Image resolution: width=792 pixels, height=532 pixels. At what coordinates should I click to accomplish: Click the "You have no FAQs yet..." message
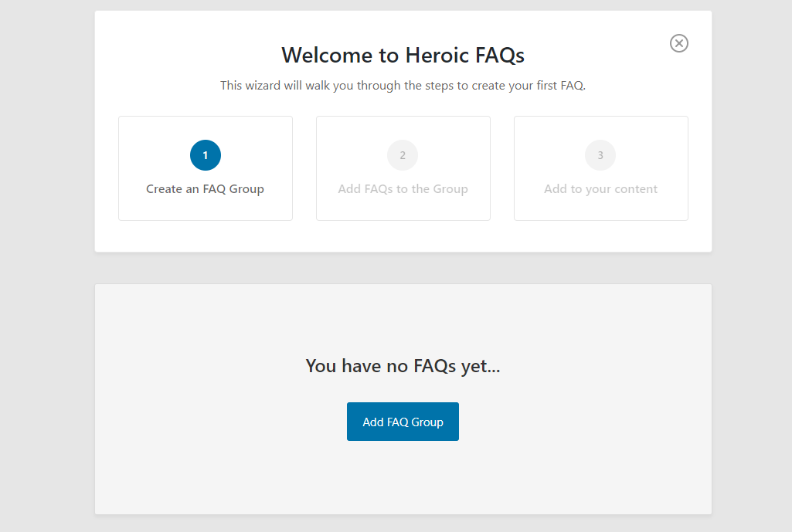tap(403, 366)
